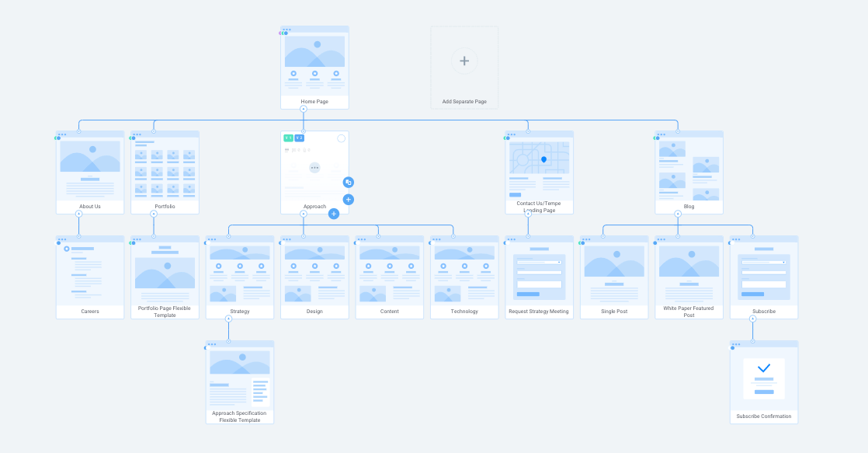868x453 pixels.
Task: Collapse Home Page children via its bottom node
Action: click(303, 109)
